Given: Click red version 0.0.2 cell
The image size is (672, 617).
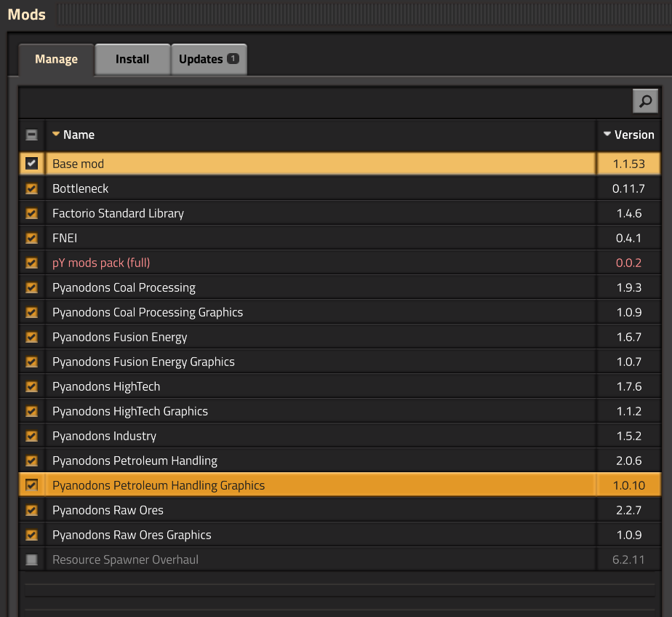Looking at the screenshot, I should coord(628,263).
